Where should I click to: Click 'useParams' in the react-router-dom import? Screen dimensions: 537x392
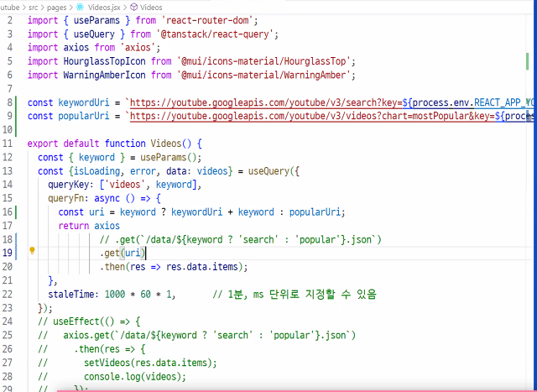coord(96,20)
